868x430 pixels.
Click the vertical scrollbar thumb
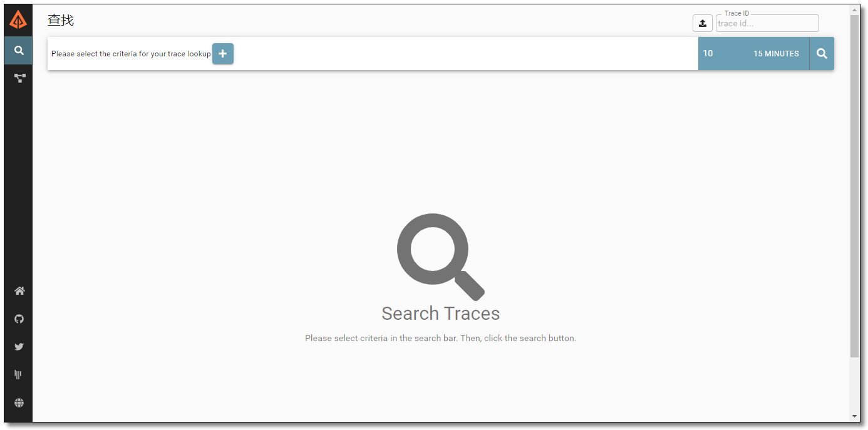click(855, 186)
